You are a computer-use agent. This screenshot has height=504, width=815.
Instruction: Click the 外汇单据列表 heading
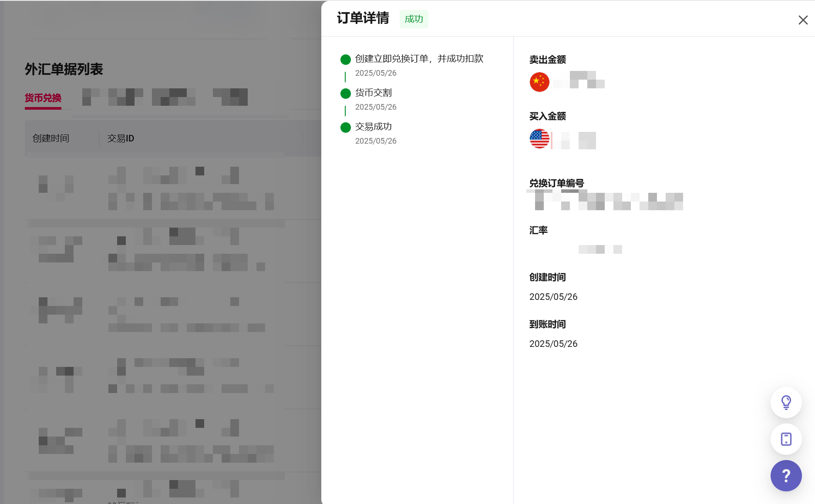coord(64,69)
